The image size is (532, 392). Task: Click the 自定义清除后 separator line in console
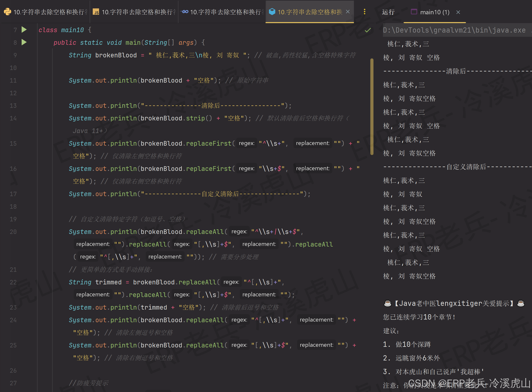(458, 167)
